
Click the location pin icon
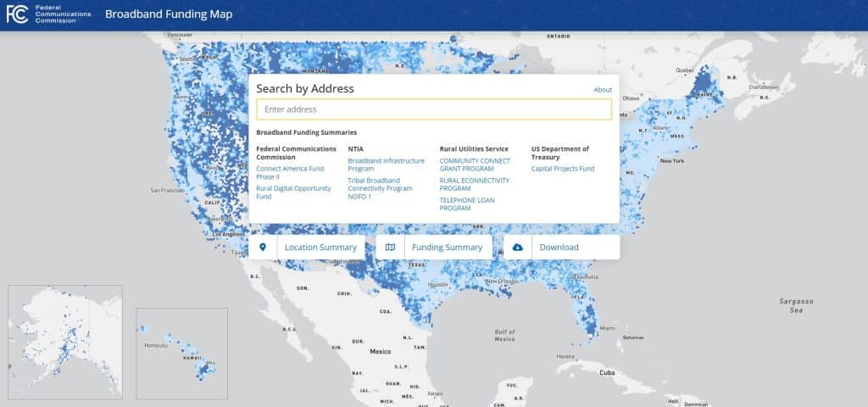pos(263,247)
